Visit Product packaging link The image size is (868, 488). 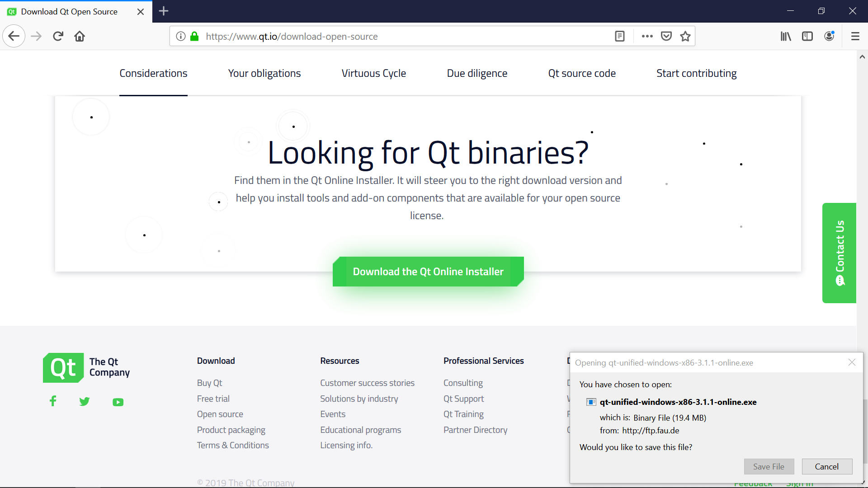click(231, 430)
